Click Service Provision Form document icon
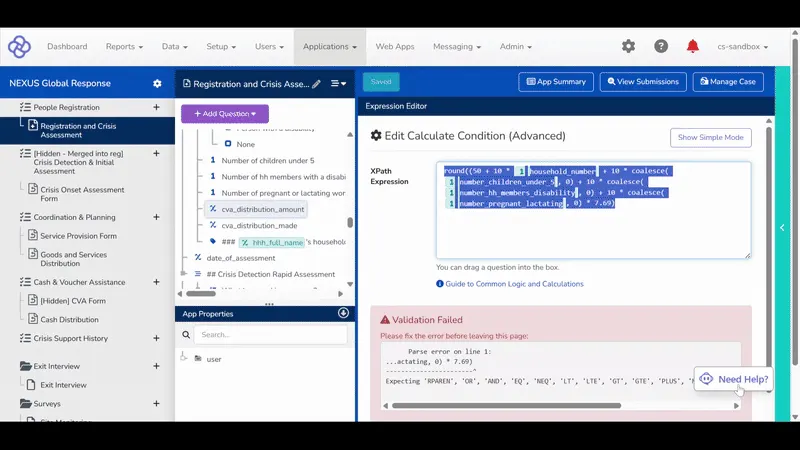Image resolution: width=800 pixels, height=450 pixels. (33, 235)
